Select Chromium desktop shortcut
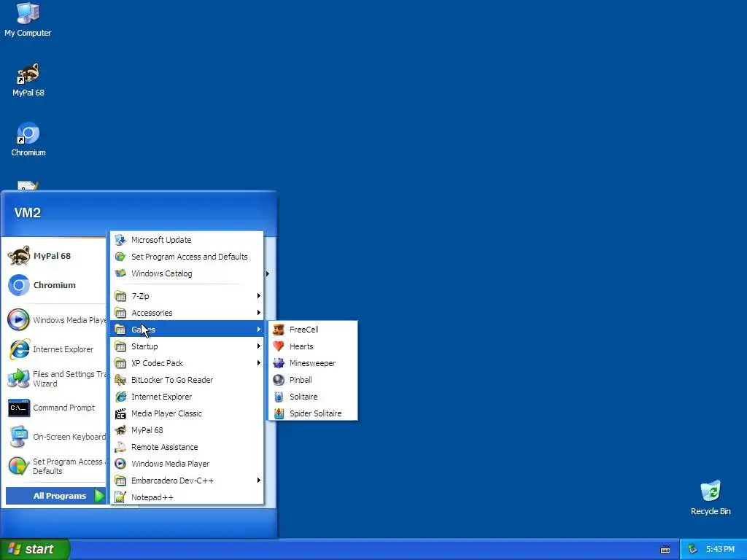 click(x=28, y=139)
